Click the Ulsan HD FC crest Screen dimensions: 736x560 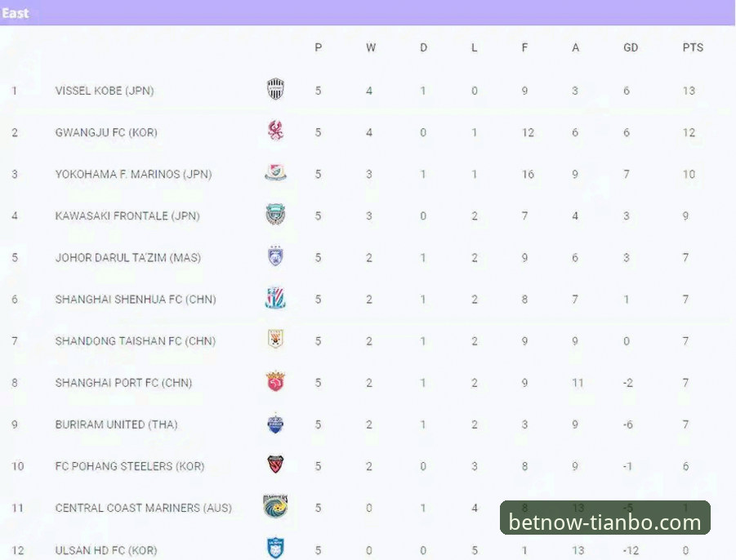pyautogui.click(x=276, y=549)
